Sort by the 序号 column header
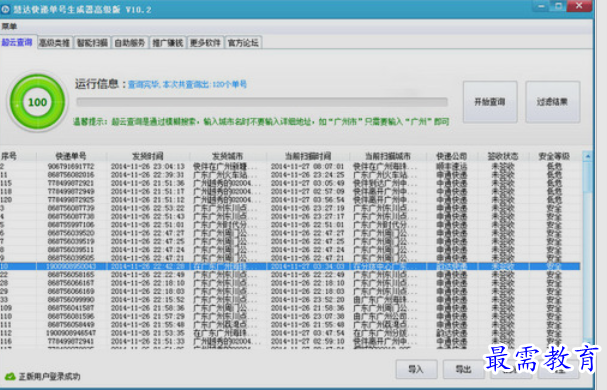 (x=18, y=156)
